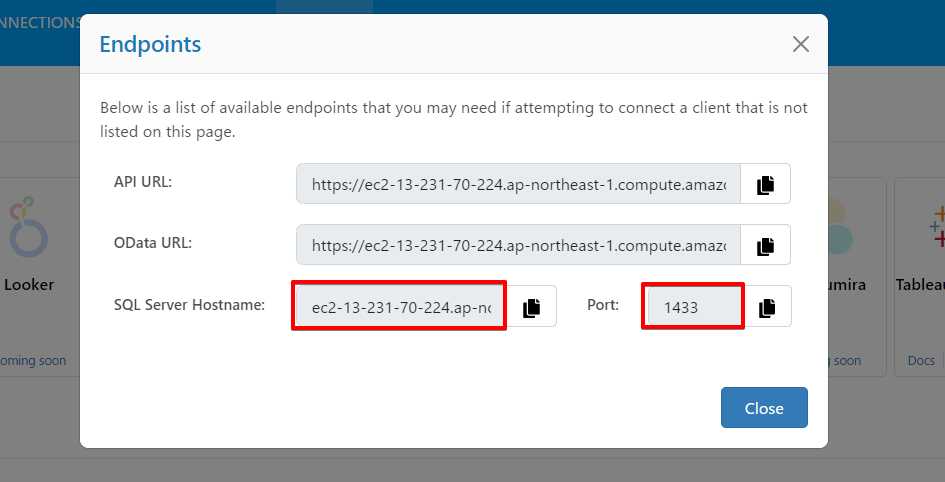Viewport: 945px width, 482px height.
Task: Dismiss Endpoints dialog with the X icon
Action: (x=800, y=44)
